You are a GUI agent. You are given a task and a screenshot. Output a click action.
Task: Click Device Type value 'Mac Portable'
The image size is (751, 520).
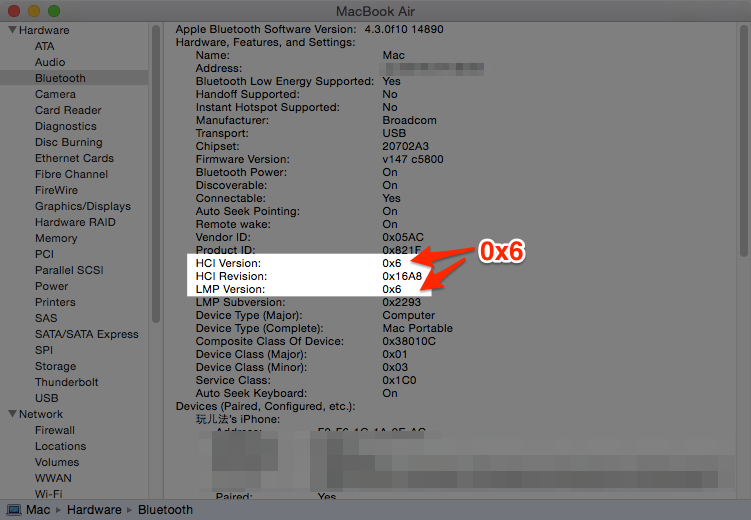pos(418,328)
